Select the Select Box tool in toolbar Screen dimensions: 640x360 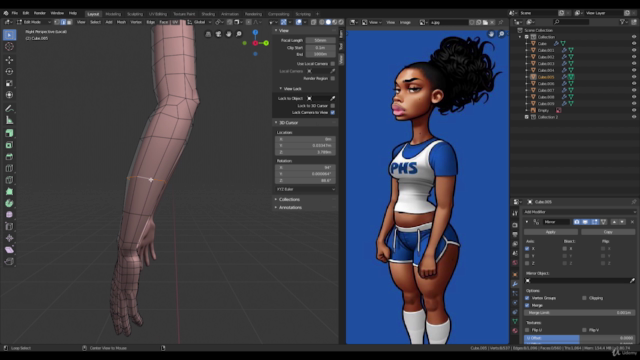[9, 35]
